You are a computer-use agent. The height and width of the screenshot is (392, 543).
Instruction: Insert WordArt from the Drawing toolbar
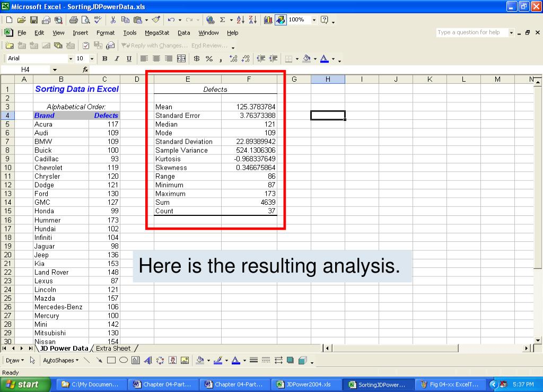click(x=148, y=361)
